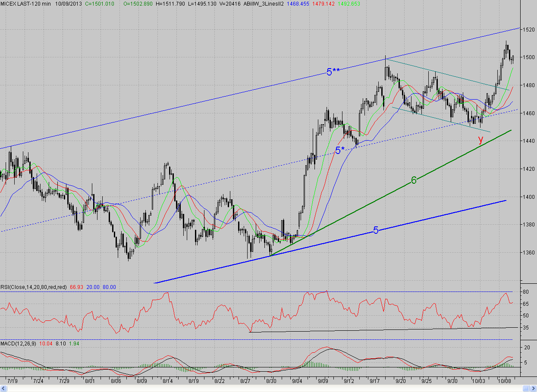This screenshot has height=392, width=537.
Task: Click the 8/01 date axis label
Action: [90, 381]
